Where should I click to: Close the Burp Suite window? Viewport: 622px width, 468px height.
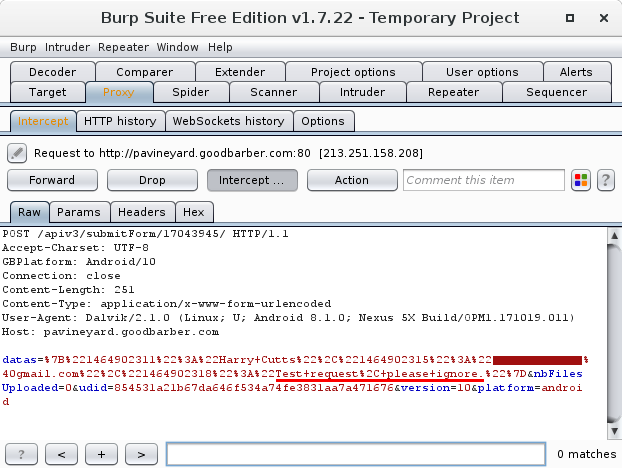click(604, 18)
